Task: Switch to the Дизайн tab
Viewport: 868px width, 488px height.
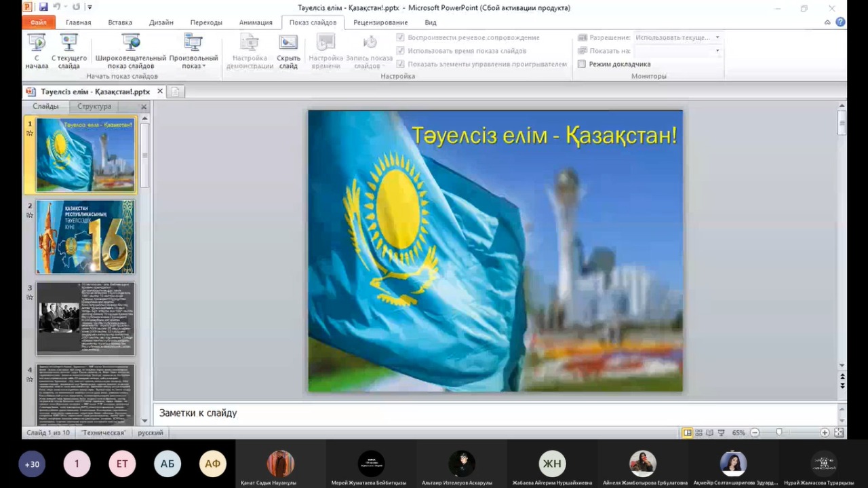Action: tap(161, 22)
